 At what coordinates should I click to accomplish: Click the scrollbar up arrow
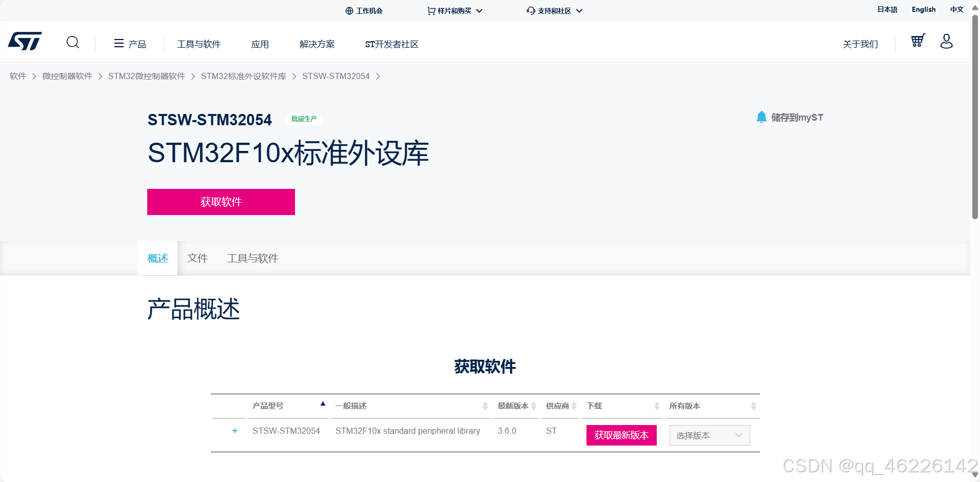(x=975, y=8)
